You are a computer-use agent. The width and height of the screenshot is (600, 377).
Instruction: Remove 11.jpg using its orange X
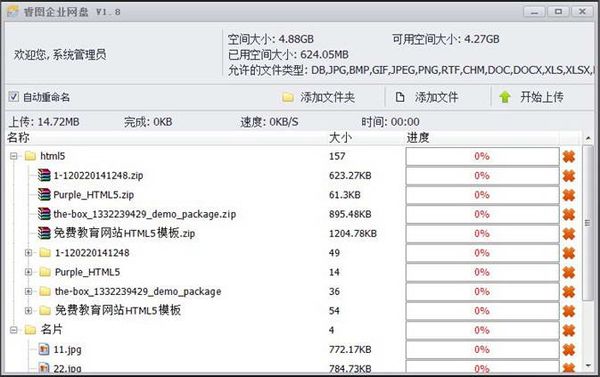point(569,349)
